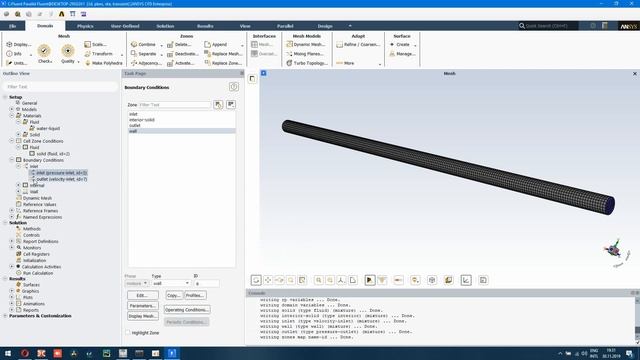Image resolution: width=640 pixels, height=360 pixels.
Task: Open the Adjacency tool
Action: (x=146, y=63)
